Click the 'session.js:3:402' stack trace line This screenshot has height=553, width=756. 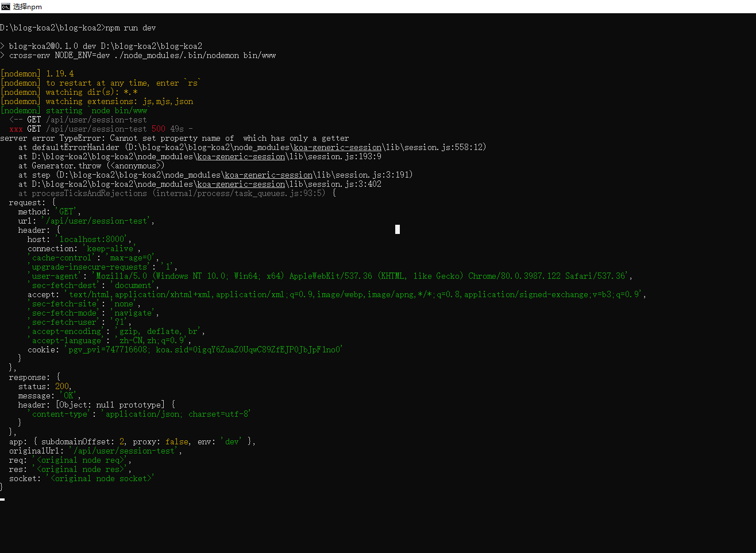[x=200, y=184]
